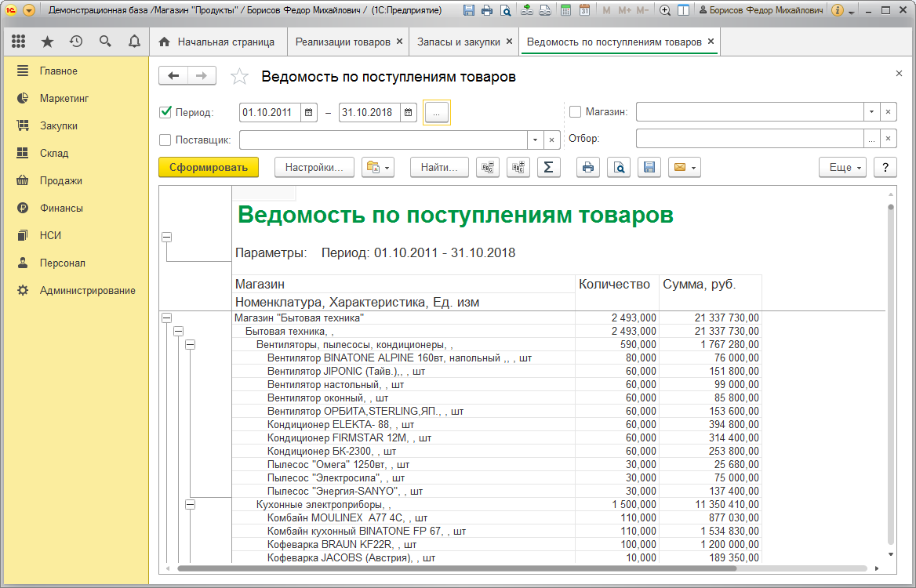Print the report from the report toolbar
The image size is (916, 588).
click(x=588, y=168)
